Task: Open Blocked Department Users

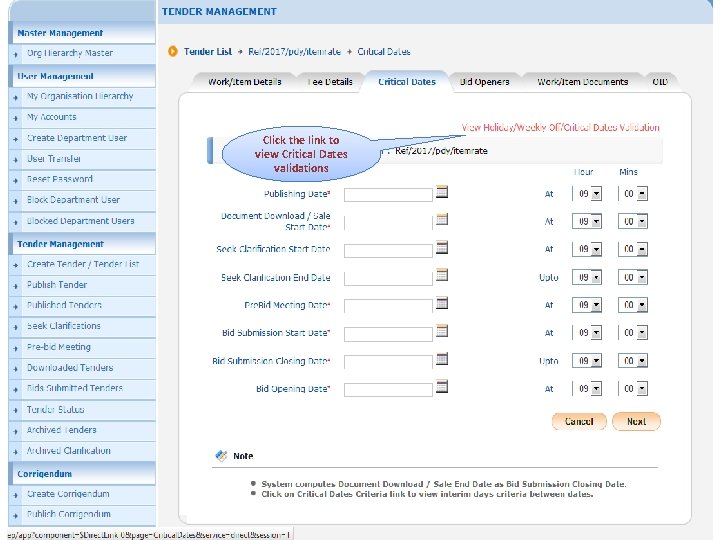Action: 80,221
